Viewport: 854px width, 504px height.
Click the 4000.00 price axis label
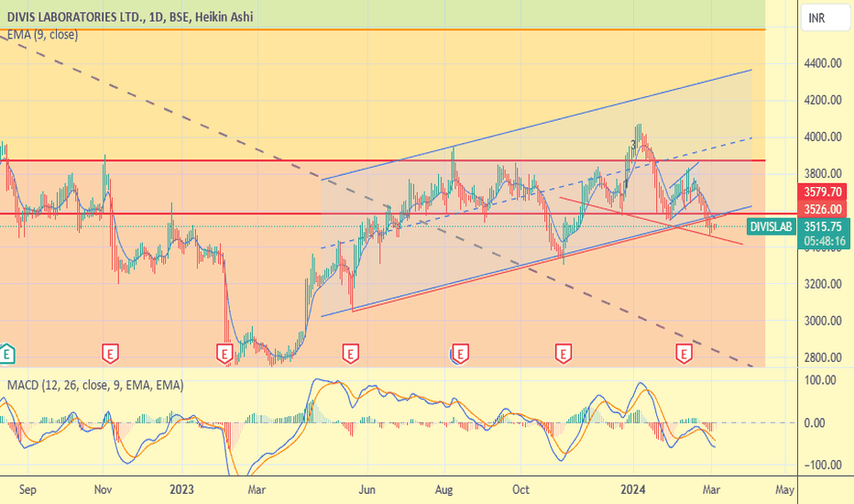823,137
